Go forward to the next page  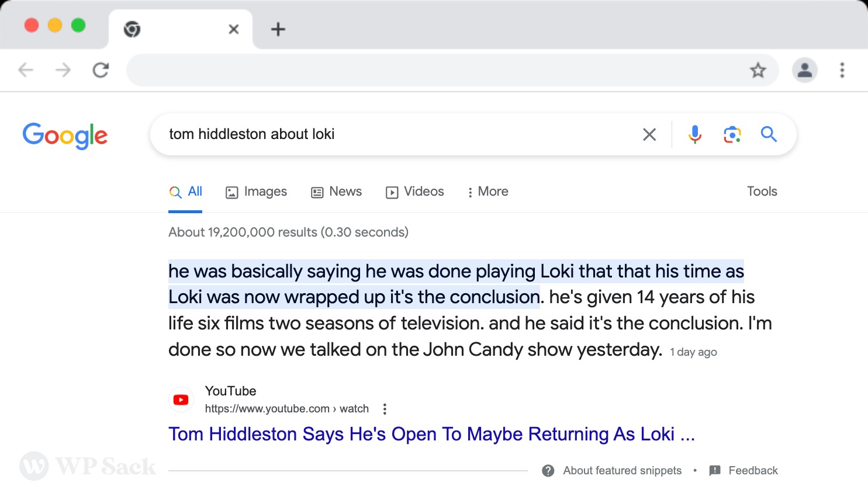63,70
